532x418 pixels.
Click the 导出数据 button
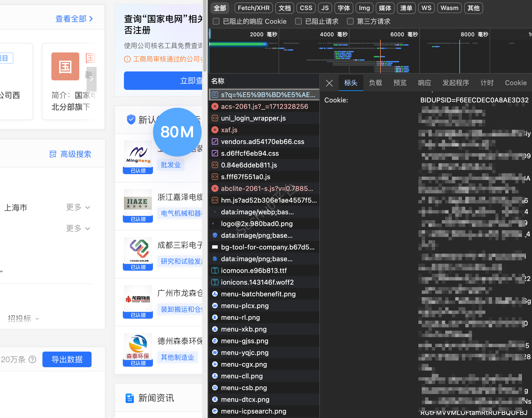[67, 359]
